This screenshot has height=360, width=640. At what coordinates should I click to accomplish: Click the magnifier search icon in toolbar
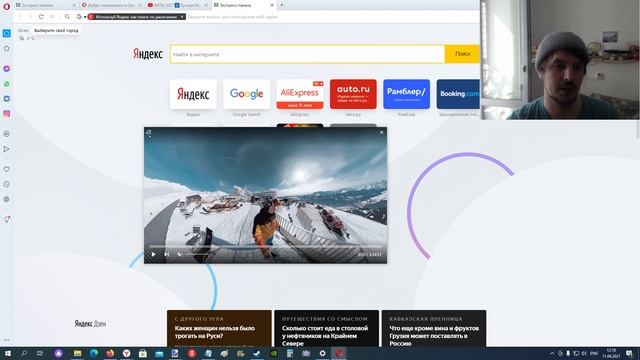(x=67, y=17)
